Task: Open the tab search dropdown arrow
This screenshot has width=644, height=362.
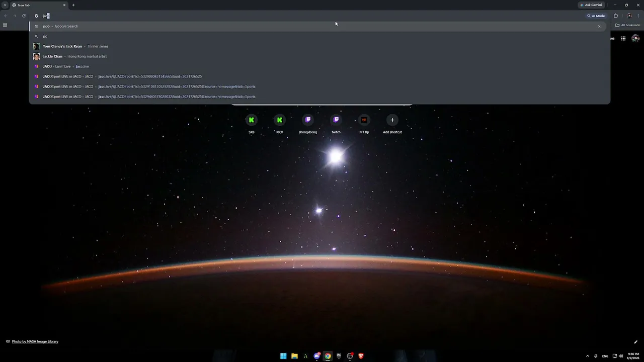Action: coord(5,5)
